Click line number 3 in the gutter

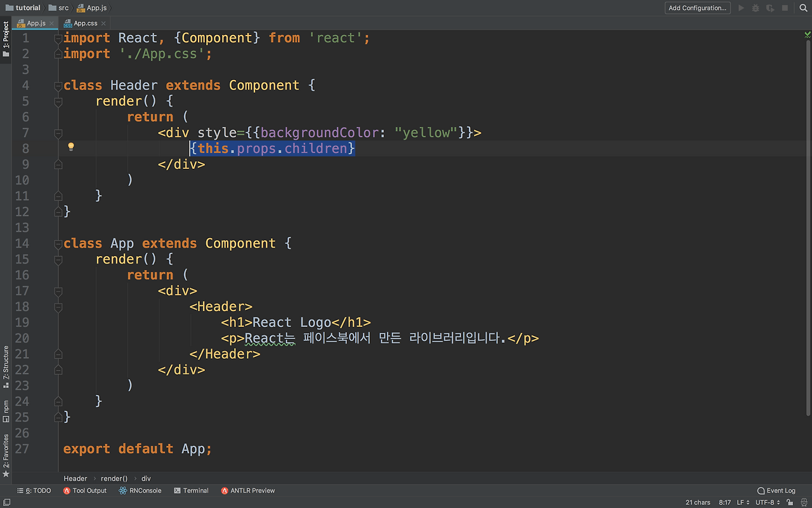click(x=25, y=70)
